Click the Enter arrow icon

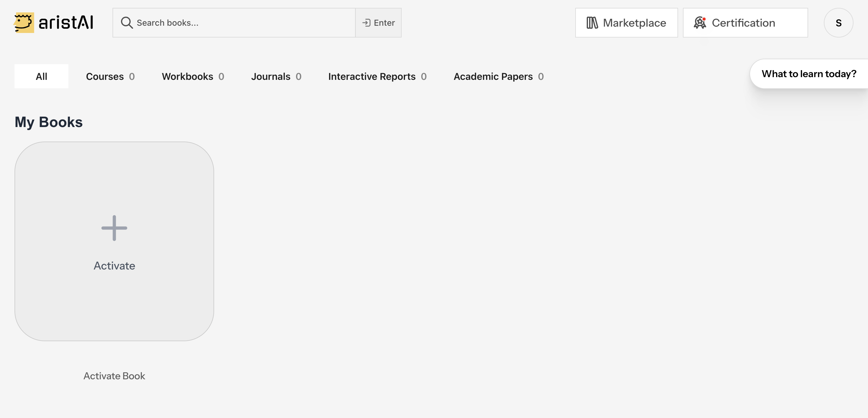366,23
